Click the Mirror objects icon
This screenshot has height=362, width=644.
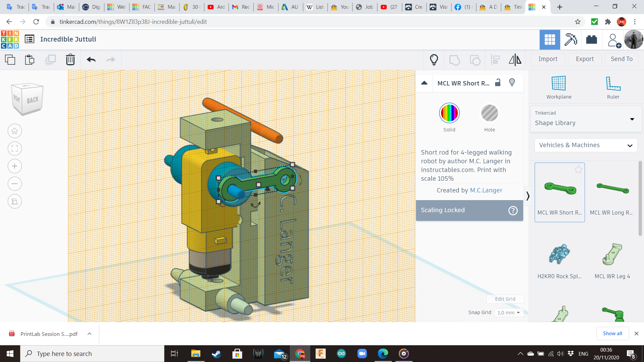pyautogui.click(x=515, y=60)
